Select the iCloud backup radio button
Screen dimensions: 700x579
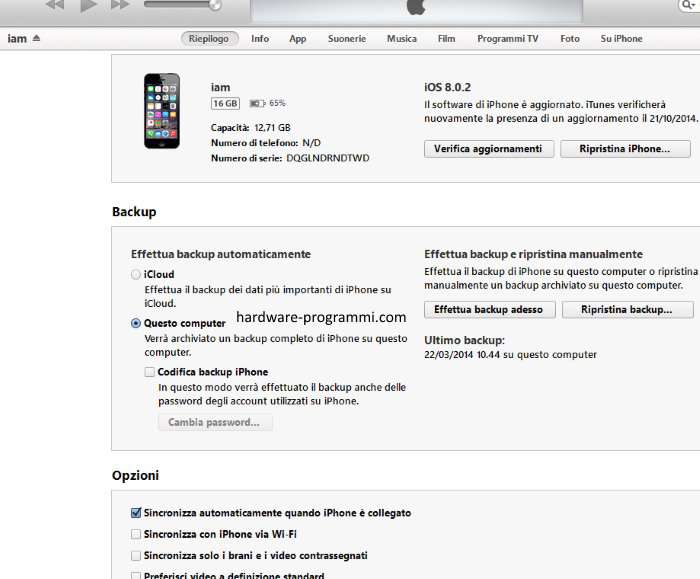[136, 274]
